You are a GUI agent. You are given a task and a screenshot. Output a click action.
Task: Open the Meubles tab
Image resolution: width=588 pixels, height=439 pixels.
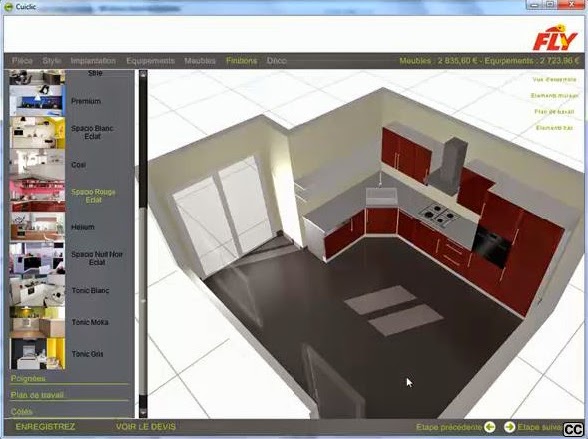(200, 61)
